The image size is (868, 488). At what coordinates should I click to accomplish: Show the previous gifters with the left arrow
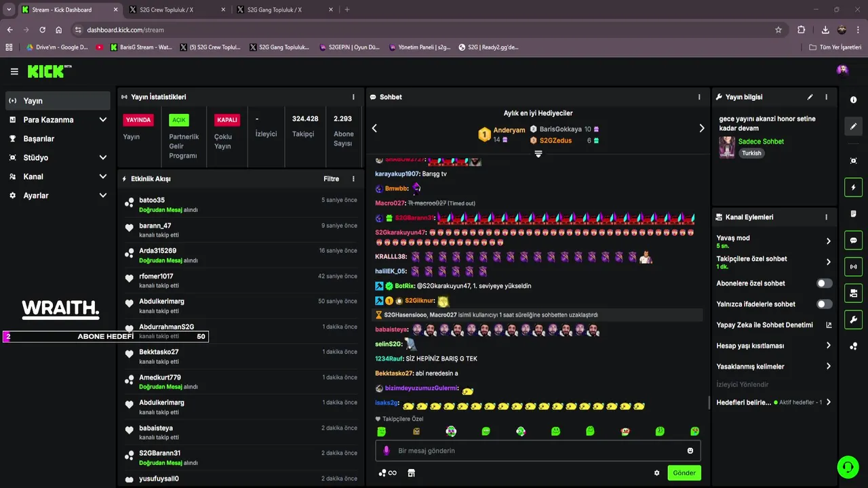pos(374,128)
